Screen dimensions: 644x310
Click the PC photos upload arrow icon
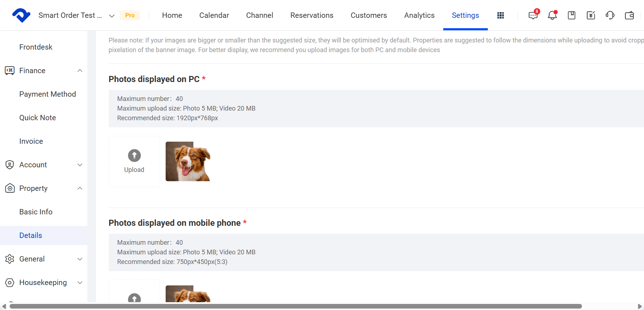point(134,156)
